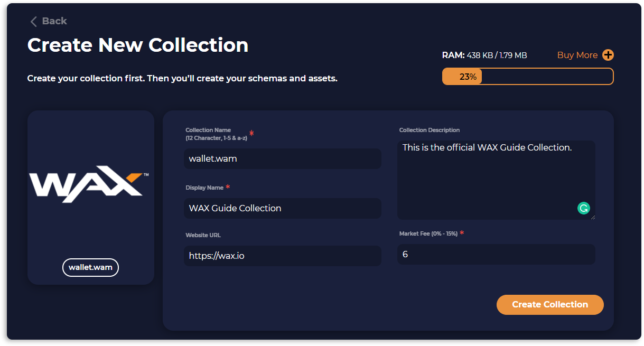The width and height of the screenshot is (644, 346).
Task: Click the Display Name input field
Action: tap(283, 208)
